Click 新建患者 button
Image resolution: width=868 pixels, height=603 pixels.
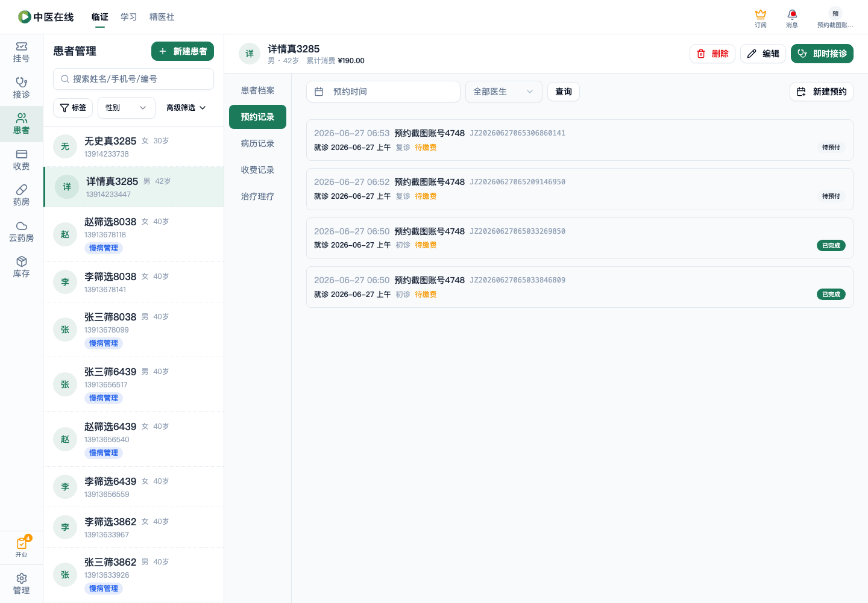click(183, 51)
